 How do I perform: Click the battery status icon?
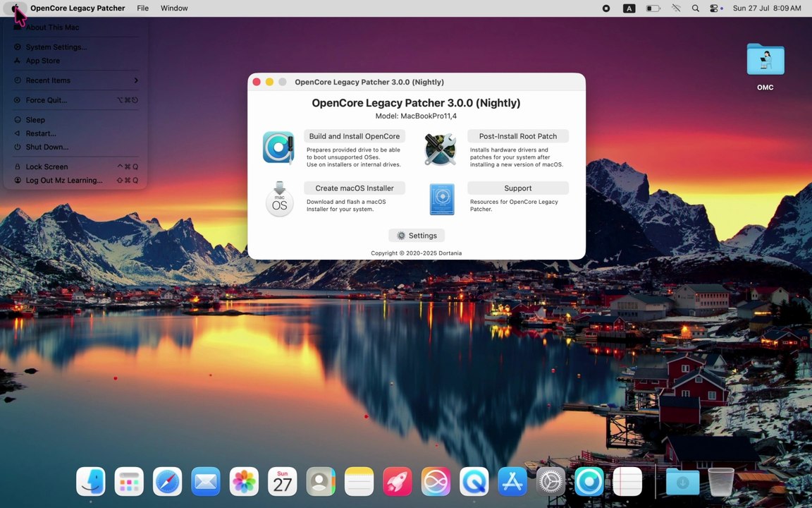click(x=653, y=8)
